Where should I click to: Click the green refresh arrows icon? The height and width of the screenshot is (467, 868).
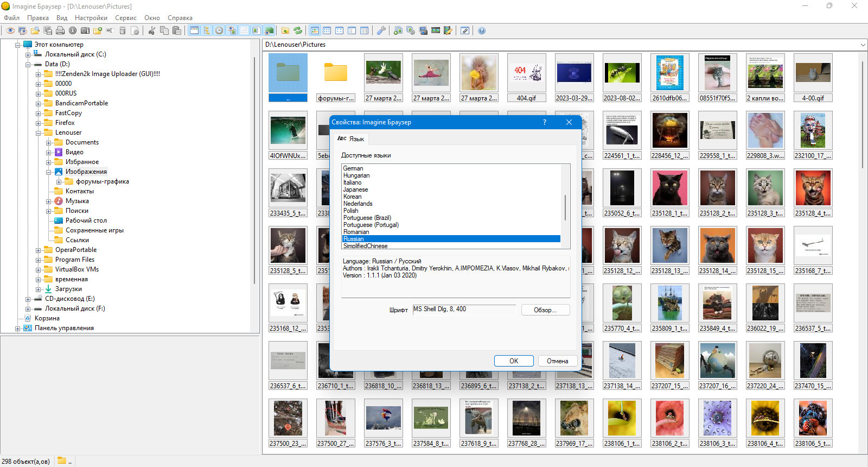(x=298, y=30)
